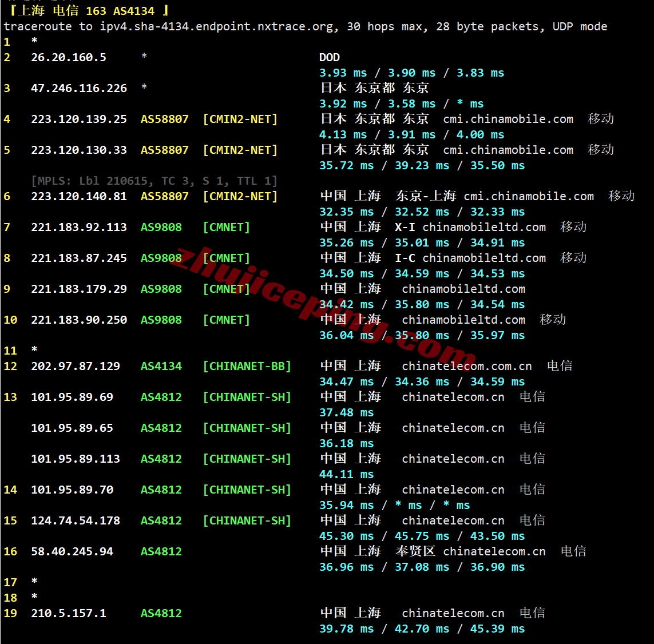
Task: Click the chinatelecom.com.cn domain text
Action: 467,367
